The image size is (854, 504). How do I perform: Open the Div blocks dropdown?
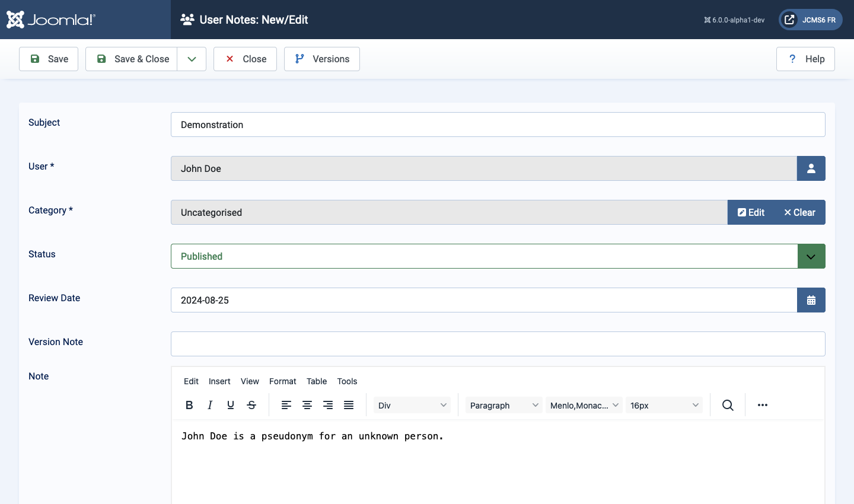coord(412,405)
